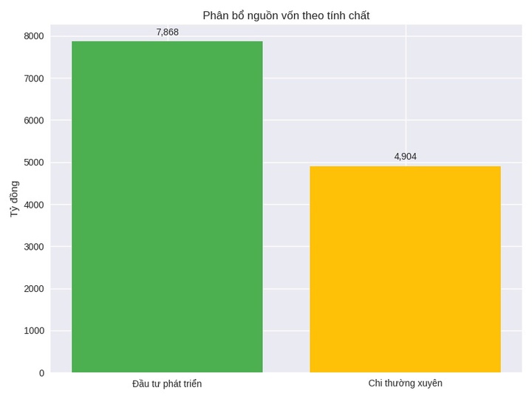Click the 0 y-axis tick label
532x399 pixels.
(41, 373)
